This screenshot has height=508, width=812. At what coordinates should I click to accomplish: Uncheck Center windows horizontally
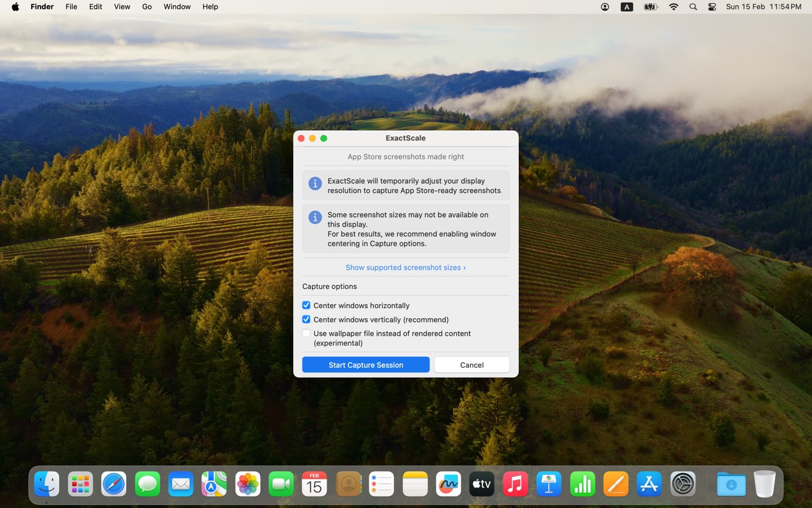306,305
